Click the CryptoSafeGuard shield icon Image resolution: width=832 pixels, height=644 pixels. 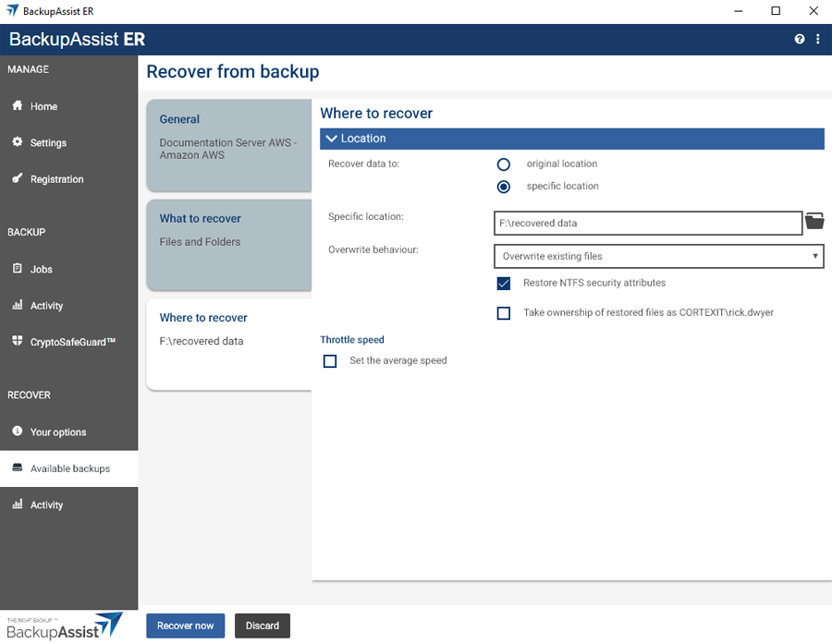(x=18, y=341)
